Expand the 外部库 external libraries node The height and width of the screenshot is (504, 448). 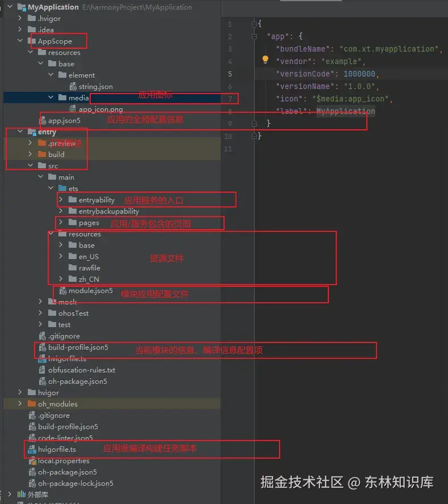tap(10, 494)
